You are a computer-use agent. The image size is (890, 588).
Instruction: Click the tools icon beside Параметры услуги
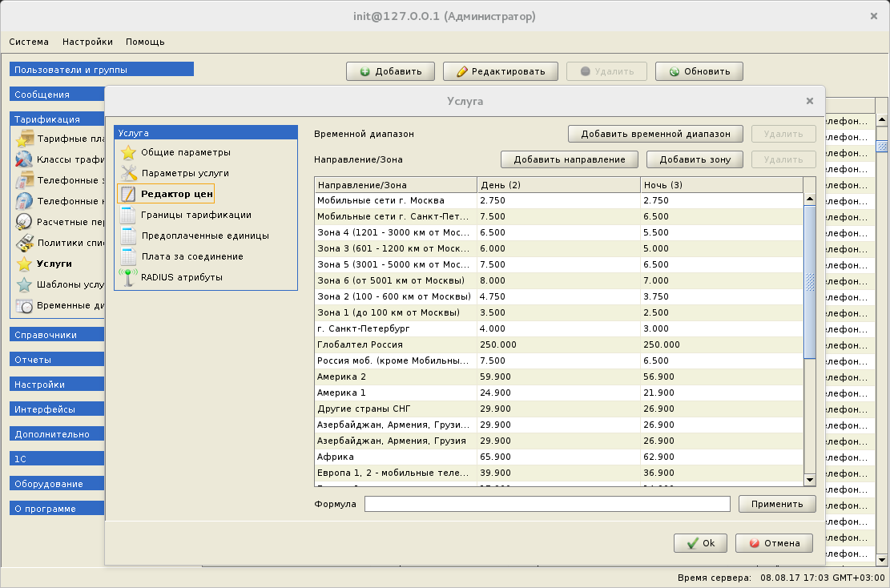(x=128, y=173)
